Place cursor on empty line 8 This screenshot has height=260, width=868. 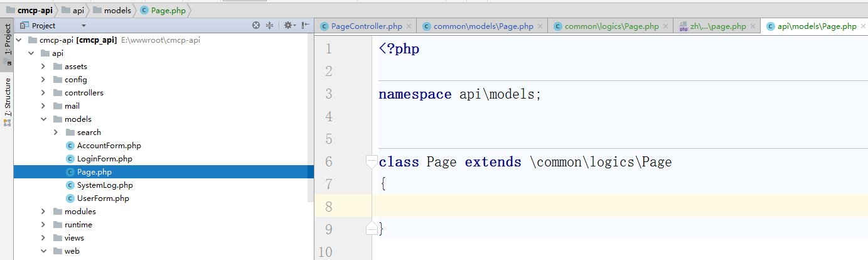[x=620, y=207]
